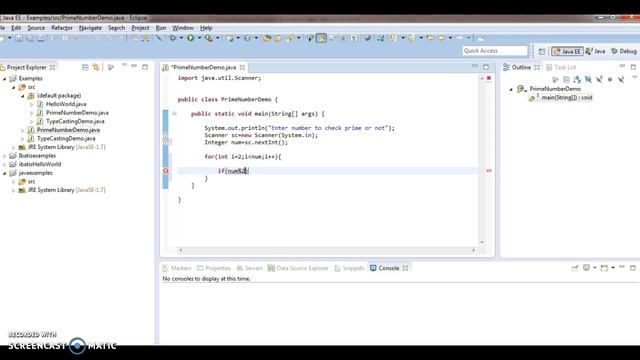This screenshot has height=360, width=640.
Task: Close the Console tab
Action: tap(405, 268)
